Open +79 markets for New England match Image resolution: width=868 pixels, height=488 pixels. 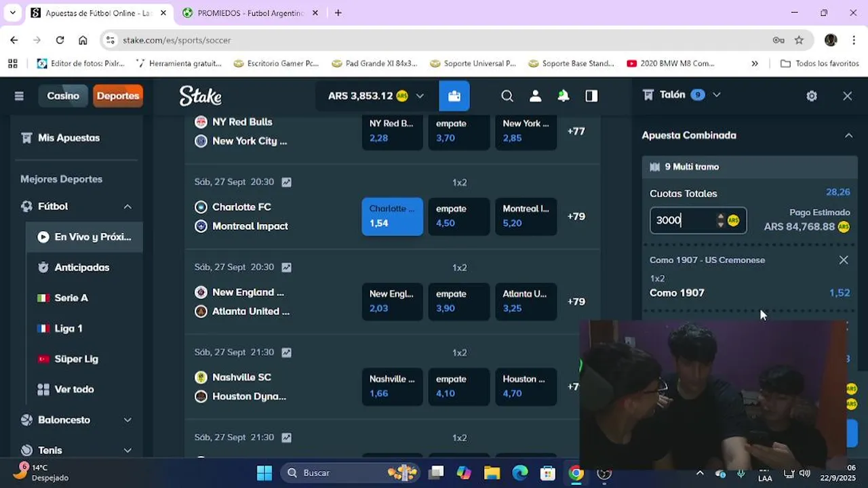[x=576, y=302]
